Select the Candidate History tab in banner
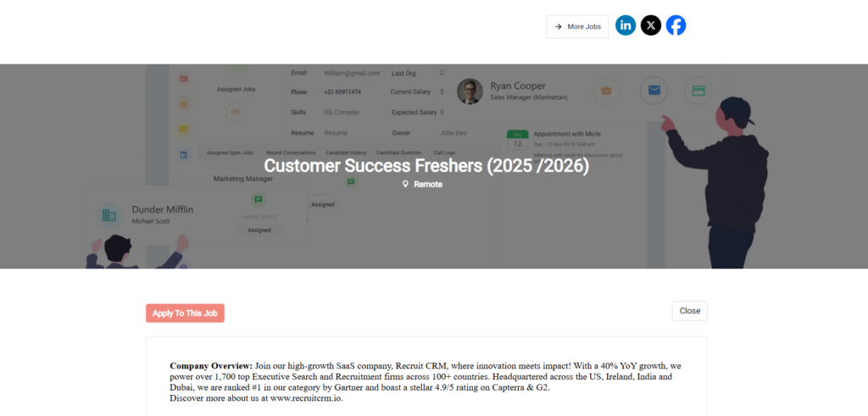This screenshot has height=416, width=868. pos(347,153)
